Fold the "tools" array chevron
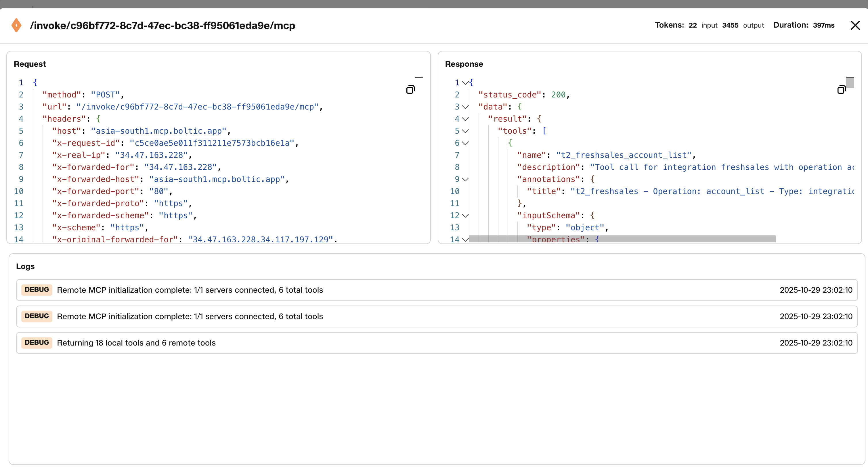The image size is (868, 468). tap(465, 131)
